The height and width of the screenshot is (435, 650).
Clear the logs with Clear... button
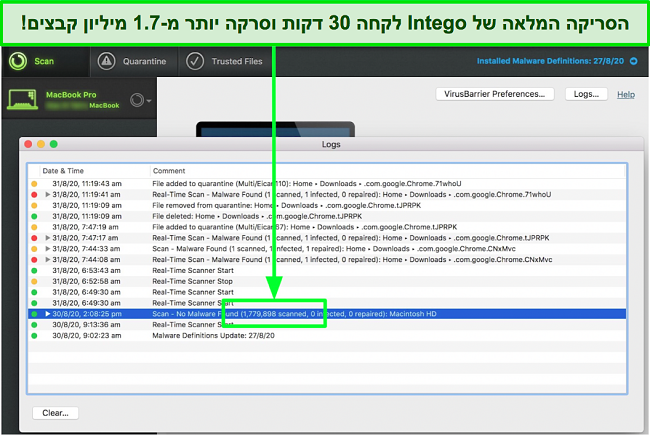tap(56, 413)
